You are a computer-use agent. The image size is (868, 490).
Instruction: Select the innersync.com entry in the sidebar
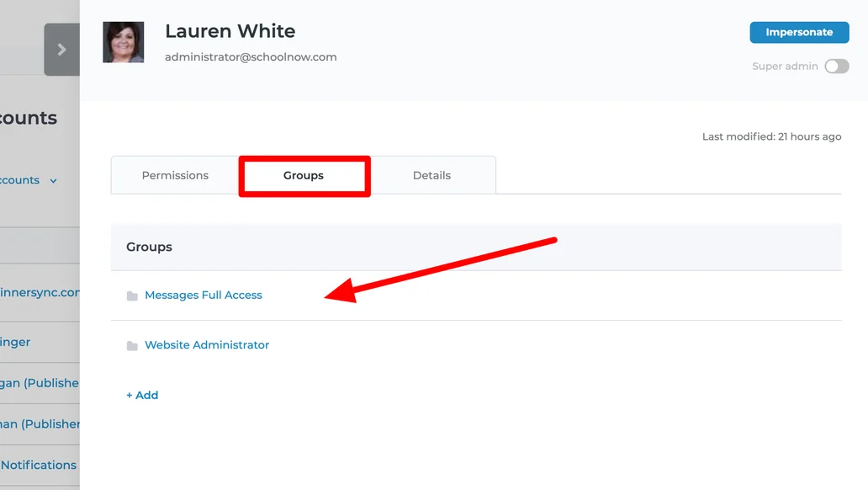pyautogui.click(x=40, y=292)
